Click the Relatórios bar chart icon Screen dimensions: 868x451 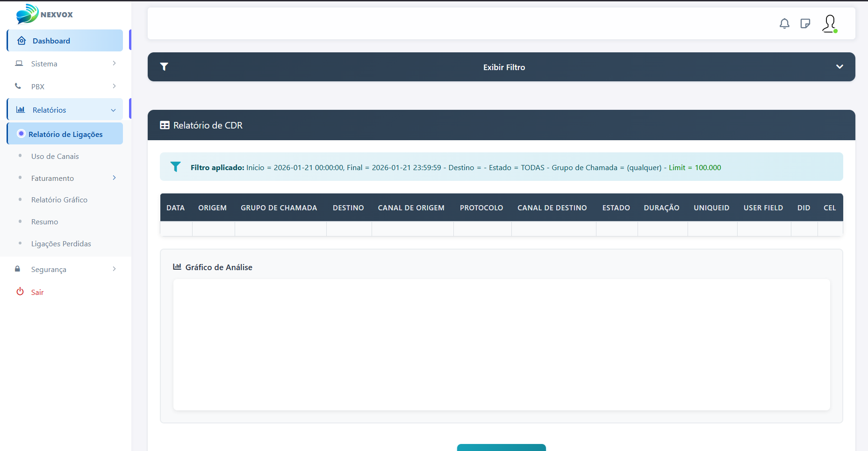(x=21, y=109)
